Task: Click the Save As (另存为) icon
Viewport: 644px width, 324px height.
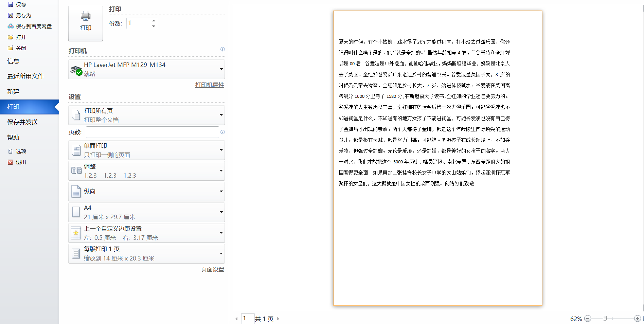Action: (x=11, y=15)
